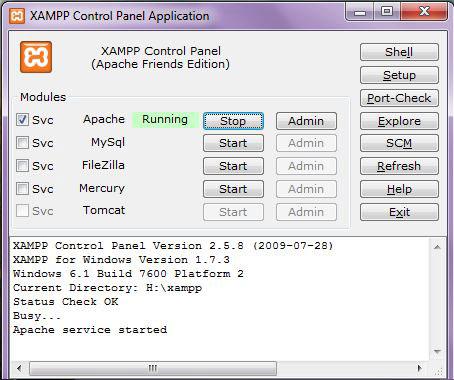
Task: Click the Mercury module label
Action: (x=102, y=188)
